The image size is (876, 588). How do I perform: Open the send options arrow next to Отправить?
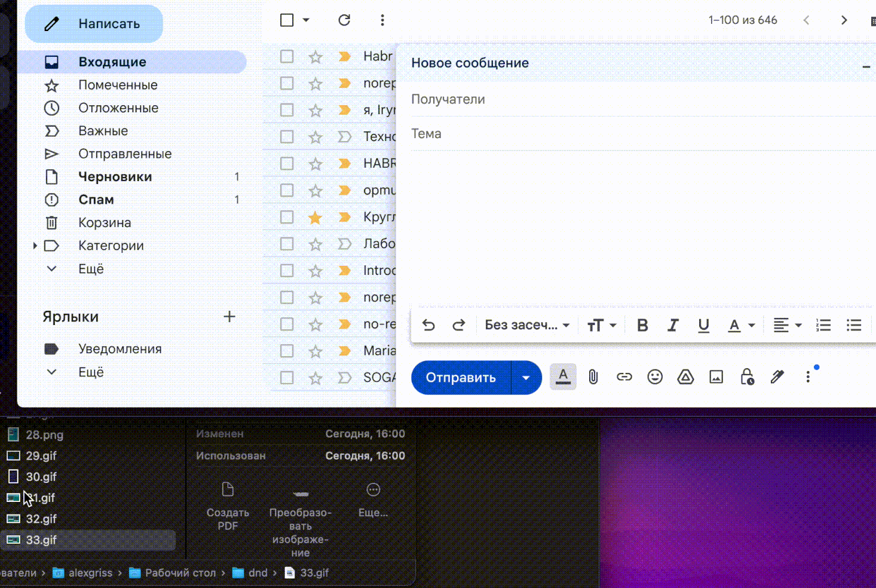pyautogui.click(x=526, y=378)
